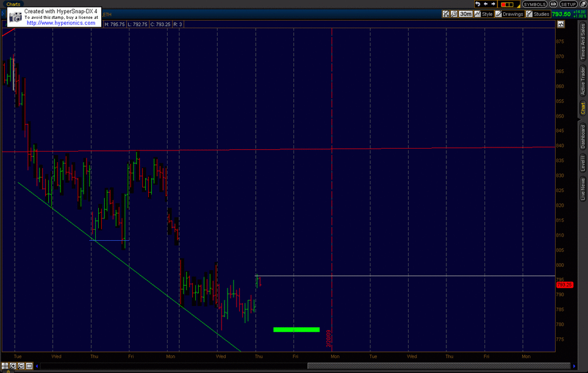
Task: Click the short blue horizontal line near 810
Action: [110, 240]
